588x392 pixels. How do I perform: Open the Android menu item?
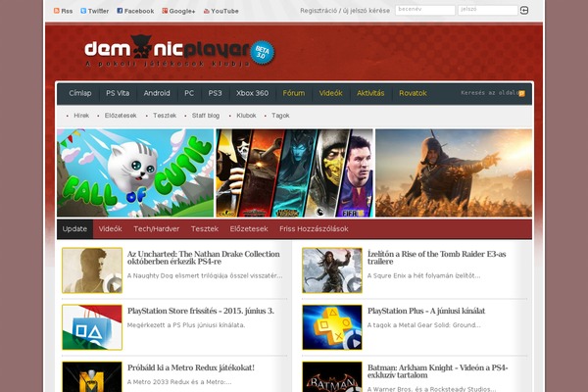pyautogui.click(x=157, y=93)
